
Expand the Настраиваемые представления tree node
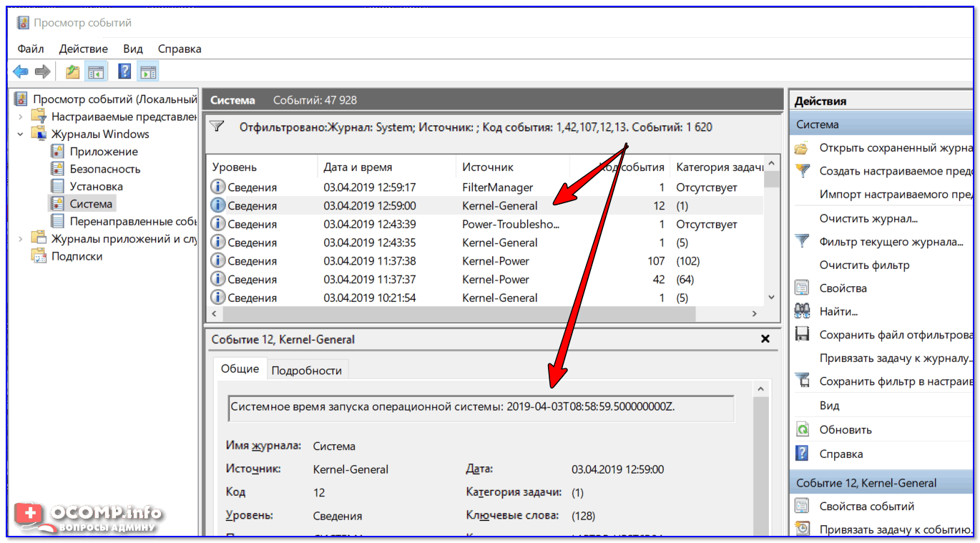click(20, 117)
